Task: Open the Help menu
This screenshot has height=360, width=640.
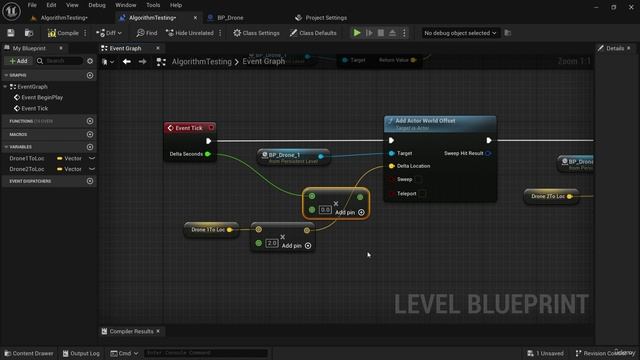Action: click(176, 5)
